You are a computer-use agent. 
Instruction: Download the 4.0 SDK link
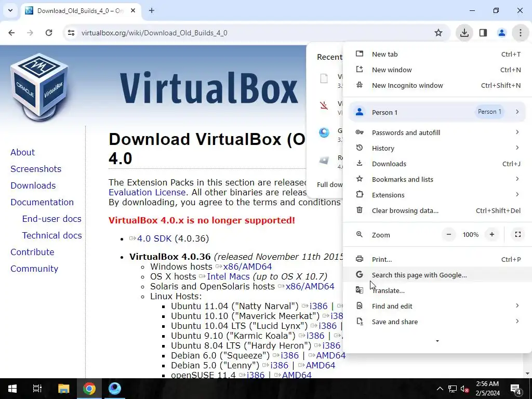pyautogui.click(x=154, y=238)
